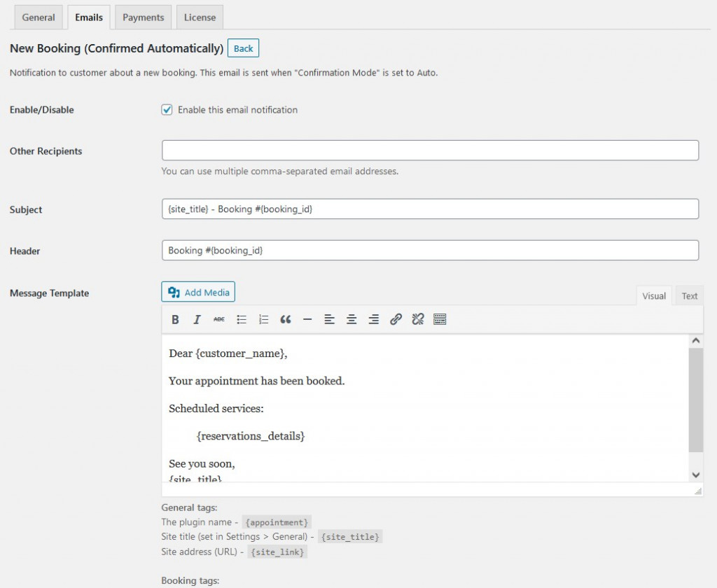Disable this email notification checkbox

167,109
